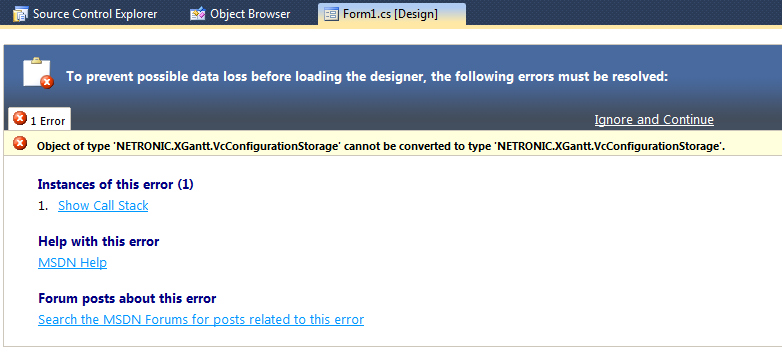Viewport: 782px width, 363px height.
Task: Click the 'Instances of this error (1)' heading
Action: point(116,184)
